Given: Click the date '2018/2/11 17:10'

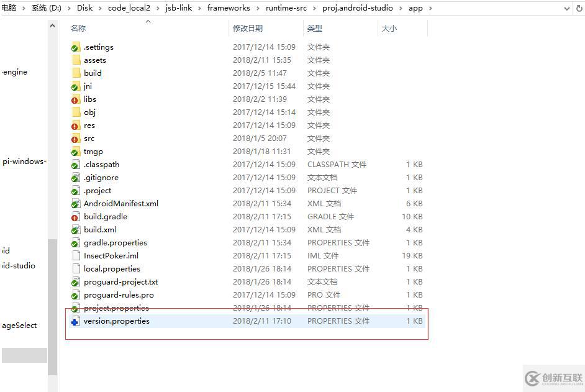Looking at the screenshot, I should (x=262, y=321).
